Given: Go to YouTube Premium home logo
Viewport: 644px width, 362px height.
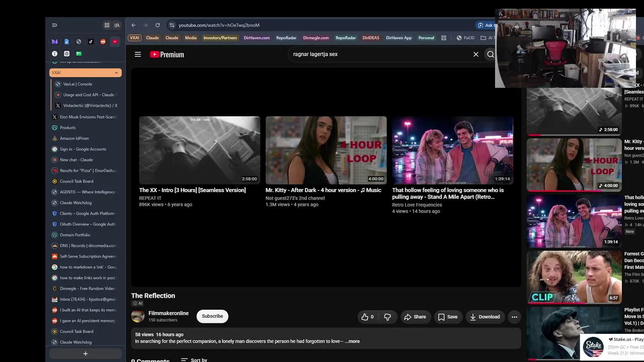Looking at the screenshot, I should 167,54.
